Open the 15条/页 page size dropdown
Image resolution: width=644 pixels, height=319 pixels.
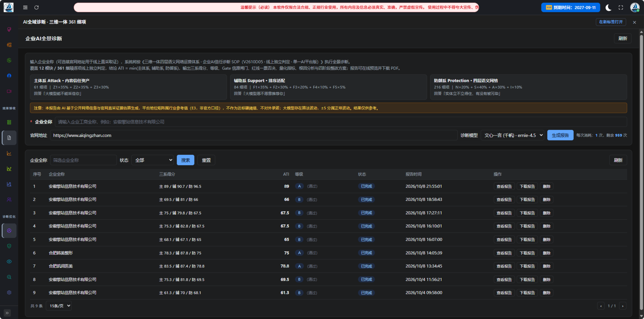coord(59,306)
